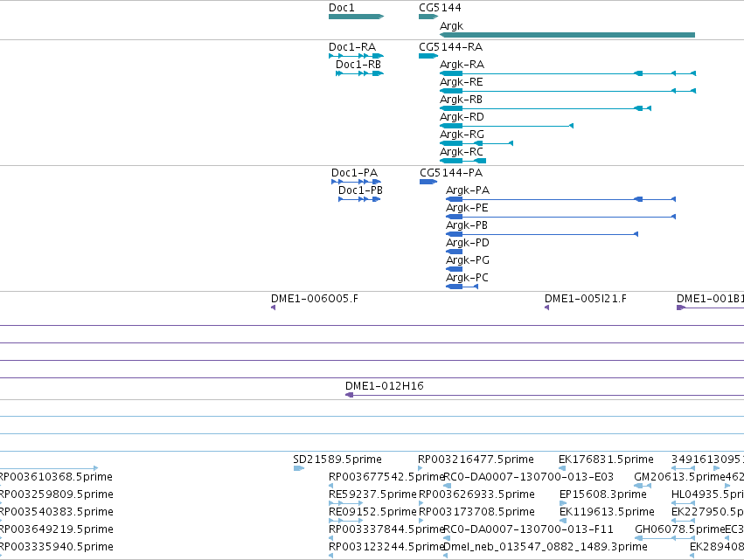Select the Argk-RG transcript label
Image resolution: width=744 pixels, height=560 pixels.
point(462,135)
